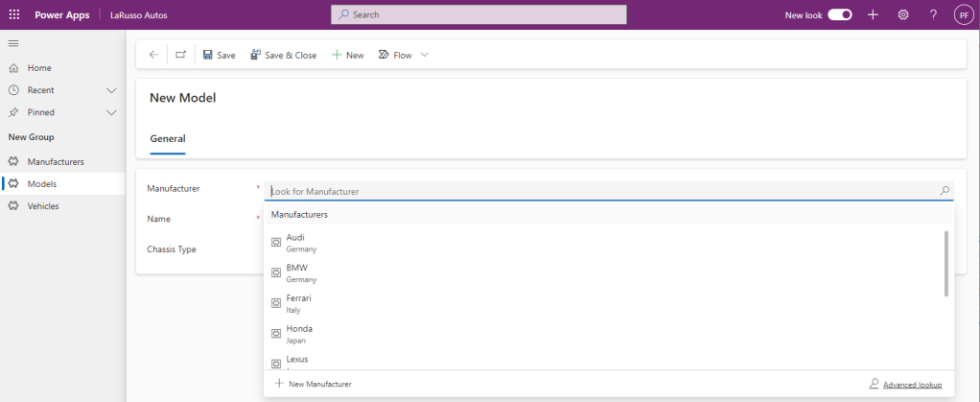980x402 pixels.
Task: Select the General tab
Action: coord(167,138)
